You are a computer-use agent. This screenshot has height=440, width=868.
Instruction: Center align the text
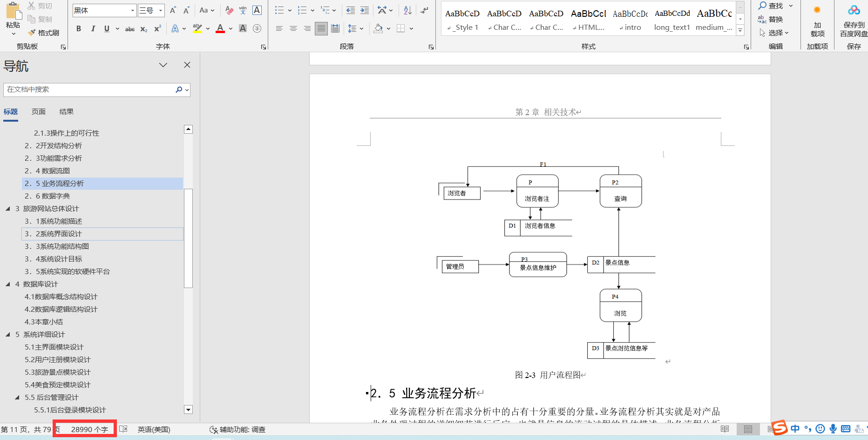(x=293, y=28)
